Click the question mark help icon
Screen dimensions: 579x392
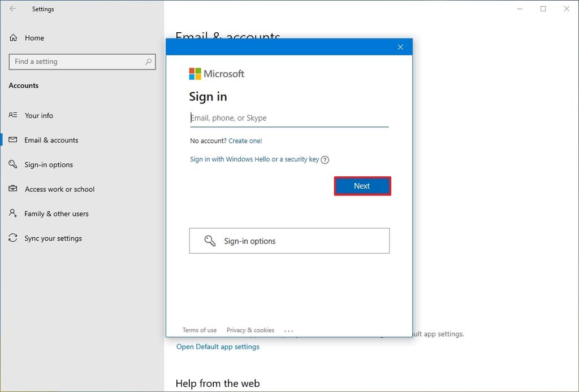click(325, 160)
